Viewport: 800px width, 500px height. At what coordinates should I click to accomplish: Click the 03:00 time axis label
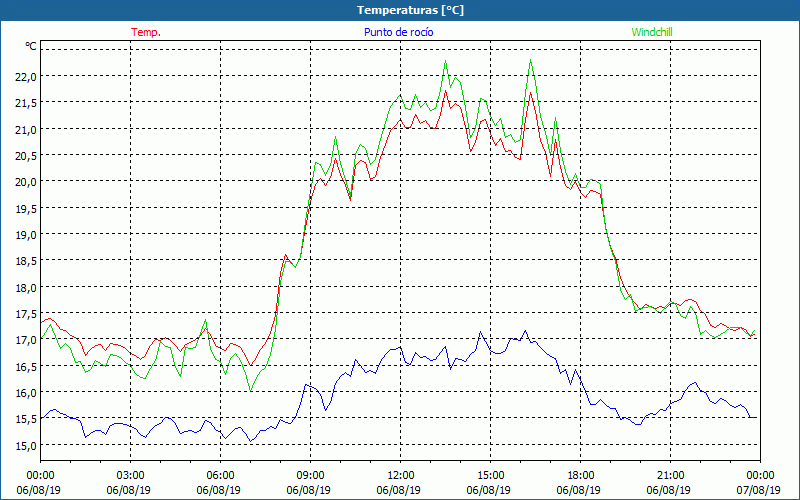(131, 476)
